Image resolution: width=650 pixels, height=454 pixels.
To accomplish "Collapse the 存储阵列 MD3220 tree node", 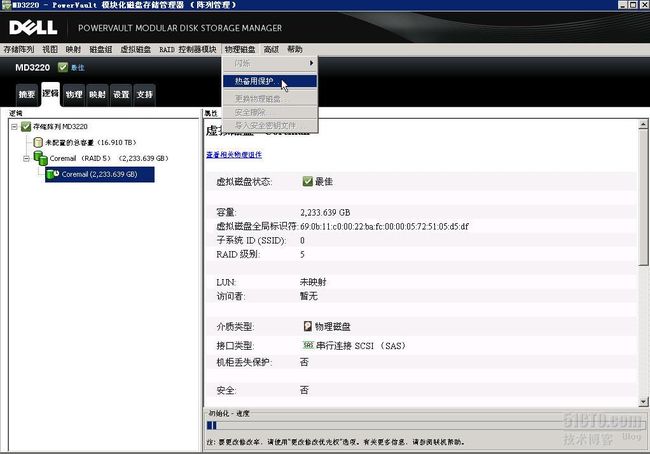I will [14, 126].
